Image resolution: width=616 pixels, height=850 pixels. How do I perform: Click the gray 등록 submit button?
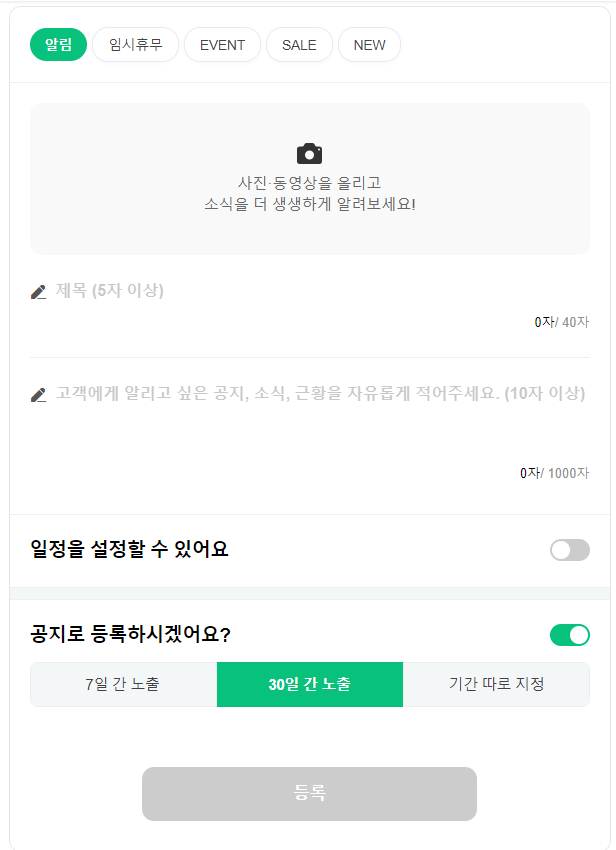(309, 794)
